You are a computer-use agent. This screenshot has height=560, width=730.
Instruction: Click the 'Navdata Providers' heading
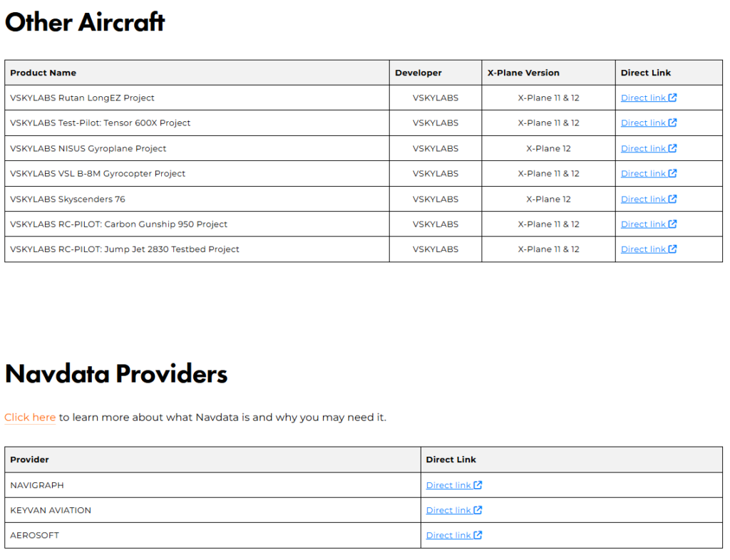pos(116,373)
